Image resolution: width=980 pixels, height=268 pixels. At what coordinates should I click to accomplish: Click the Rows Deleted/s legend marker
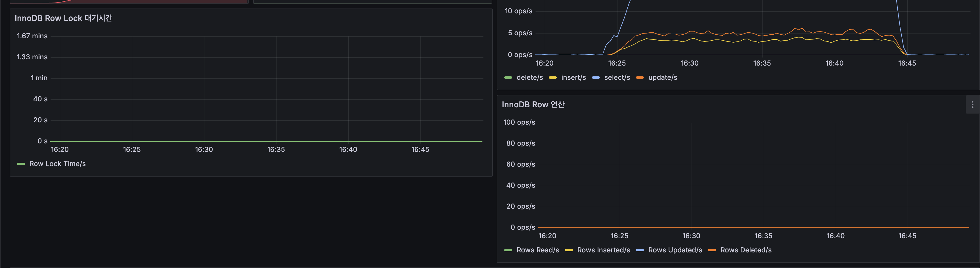713,250
